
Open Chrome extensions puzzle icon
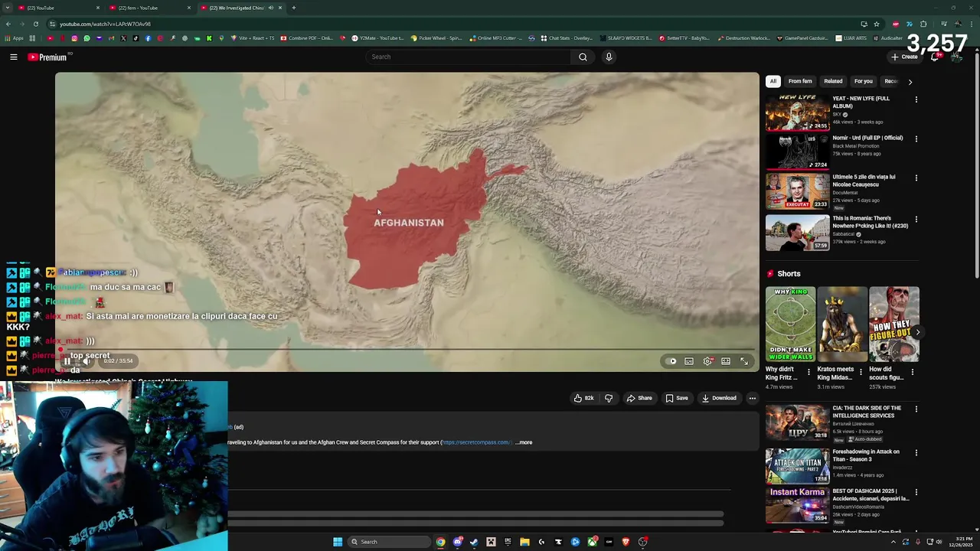point(923,24)
